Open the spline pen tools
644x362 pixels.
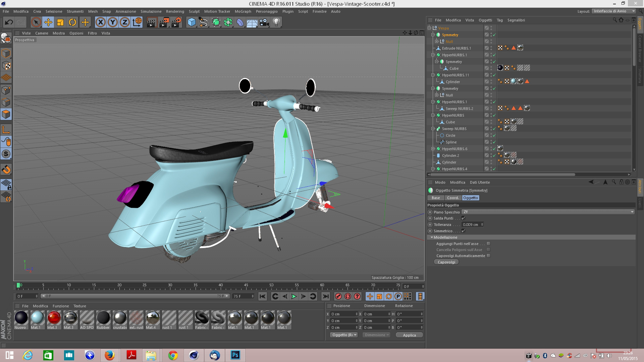[204, 22]
